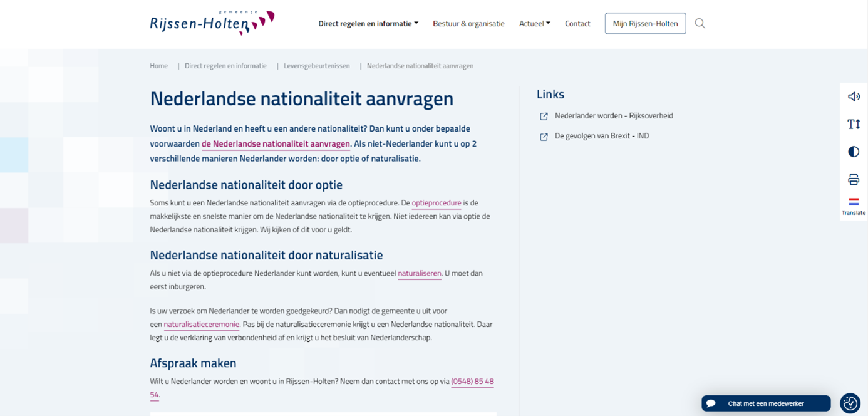Image resolution: width=868 pixels, height=416 pixels.
Task: Open Levensgebeurtenissen breadcrumb link
Action: click(317, 66)
